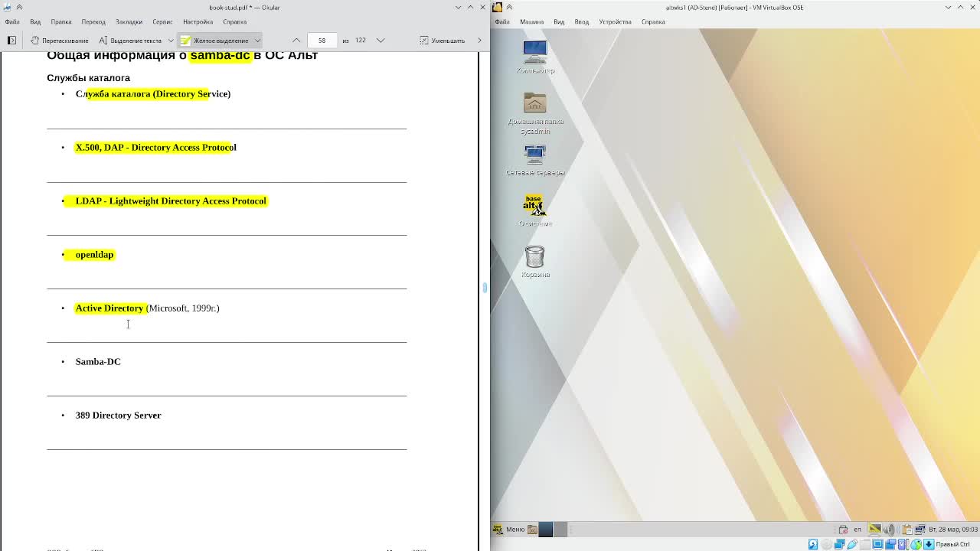Click the Службы каталога heading
The image size is (980, 551).
88,77
